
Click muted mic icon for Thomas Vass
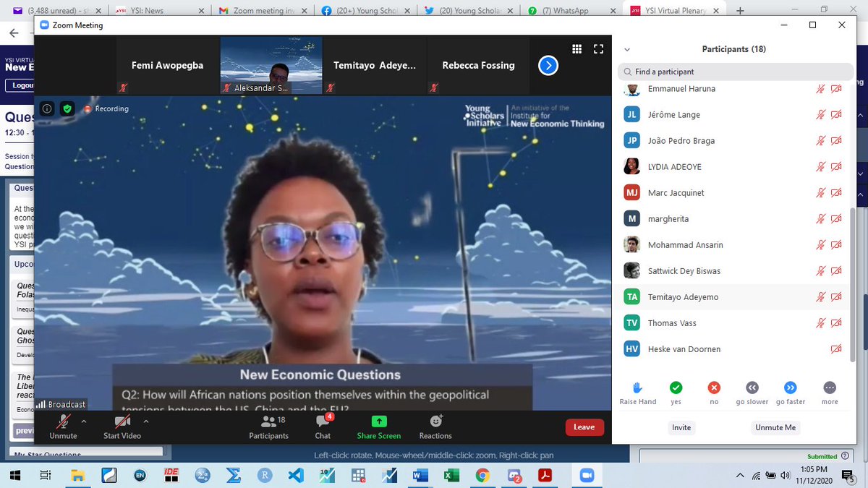(821, 323)
